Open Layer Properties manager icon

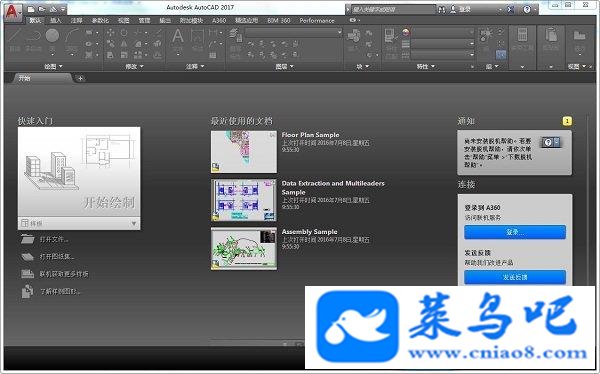coord(236,36)
